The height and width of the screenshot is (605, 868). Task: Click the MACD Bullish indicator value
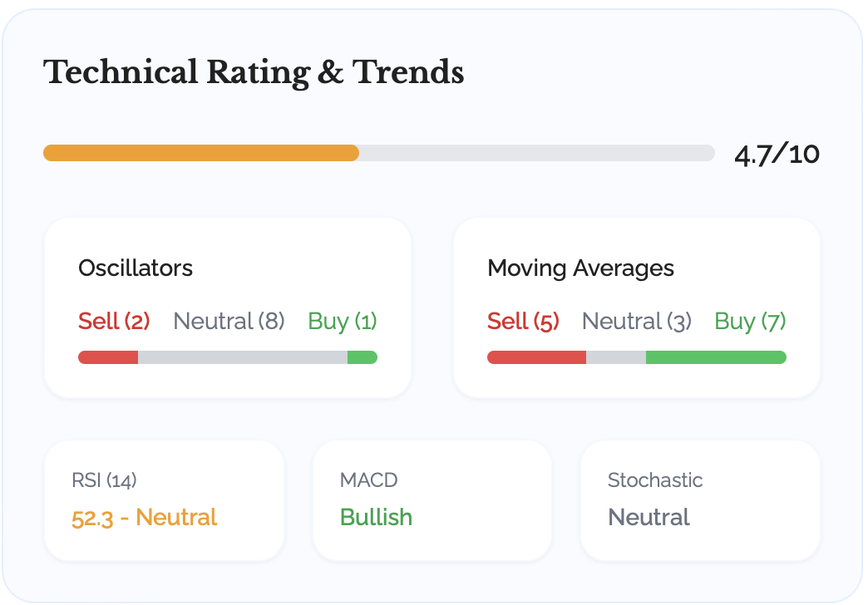[376, 518]
